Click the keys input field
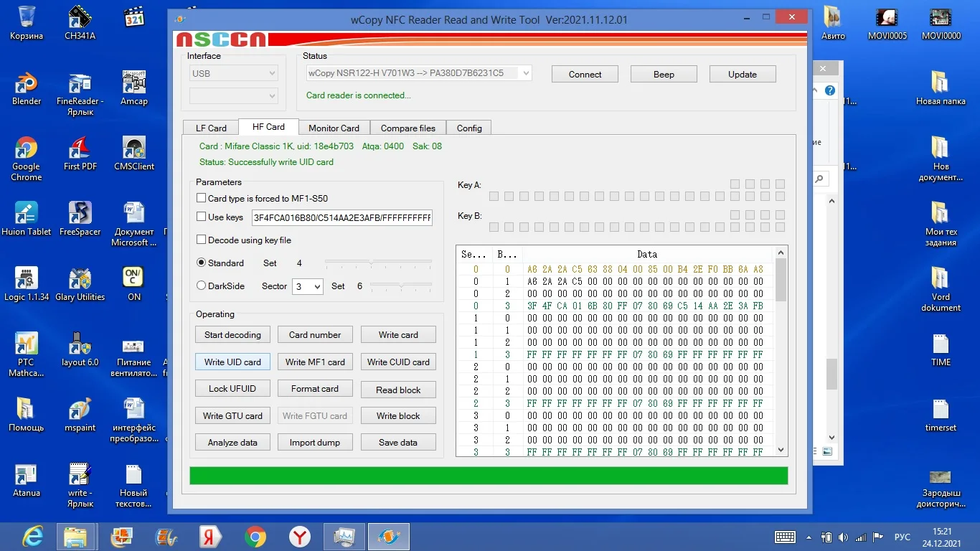Image resolution: width=980 pixels, height=551 pixels. click(341, 217)
